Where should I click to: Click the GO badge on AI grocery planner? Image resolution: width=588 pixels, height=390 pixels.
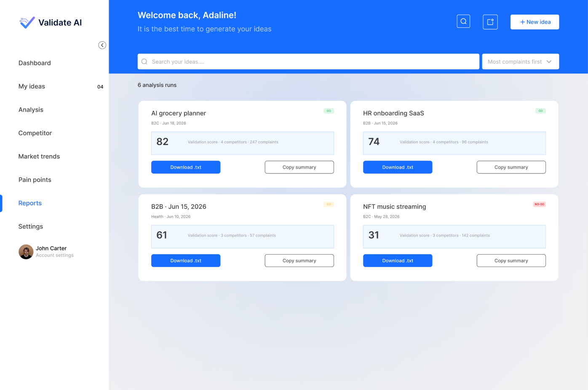329,111
